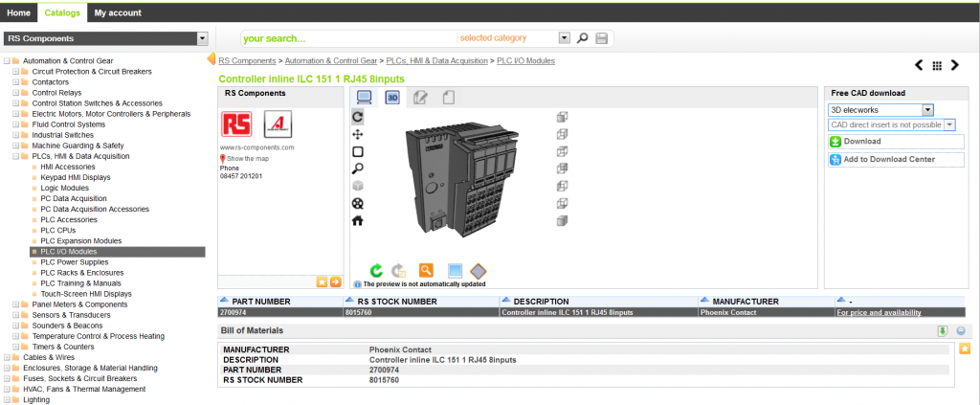Open the RS Components catalog dropdown
The image size is (980, 405).
(x=202, y=38)
